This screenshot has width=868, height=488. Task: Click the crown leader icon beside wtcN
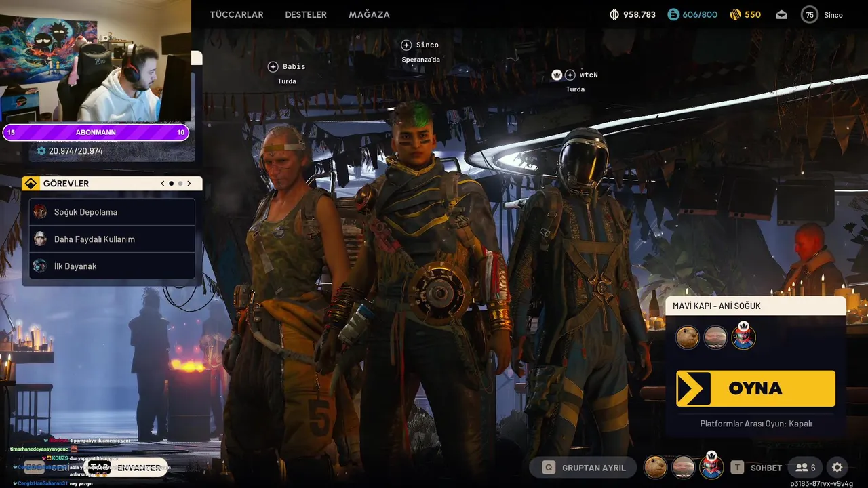click(x=557, y=75)
